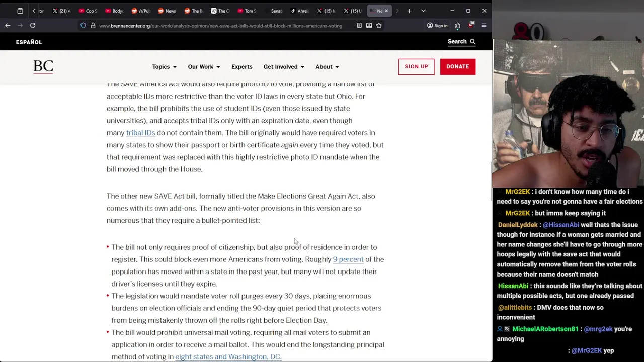Click the site security padlock icon
The image size is (644, 362).
pyautogui.click(x=93, y=26)
